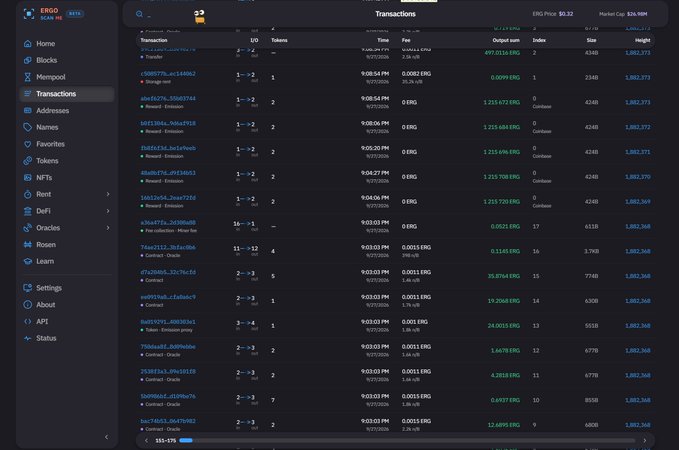Click output sum 1 215 672 ERG
The width and height of the screenshot is (679, 450).
point(501,103)
